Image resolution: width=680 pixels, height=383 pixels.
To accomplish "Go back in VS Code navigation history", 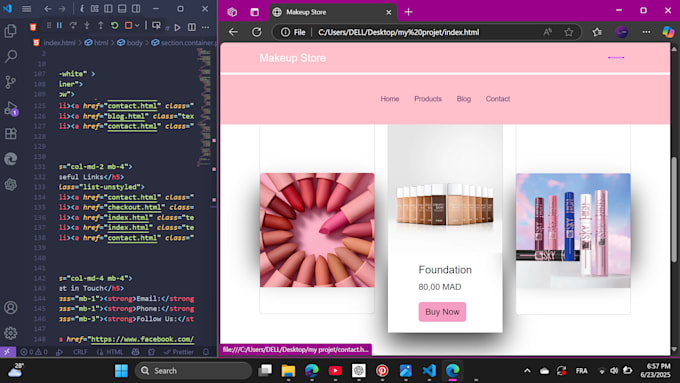I will [48, 9].
